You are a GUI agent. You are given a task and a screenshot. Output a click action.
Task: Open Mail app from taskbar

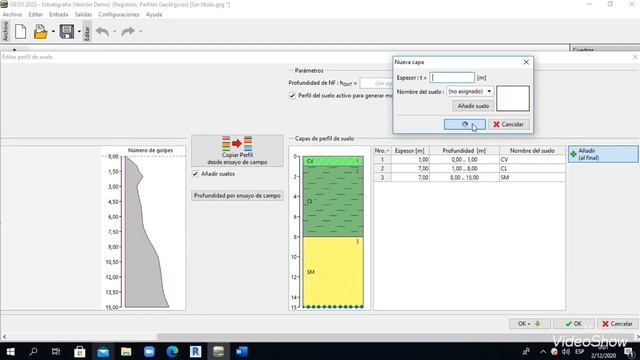tap(103, 351)
